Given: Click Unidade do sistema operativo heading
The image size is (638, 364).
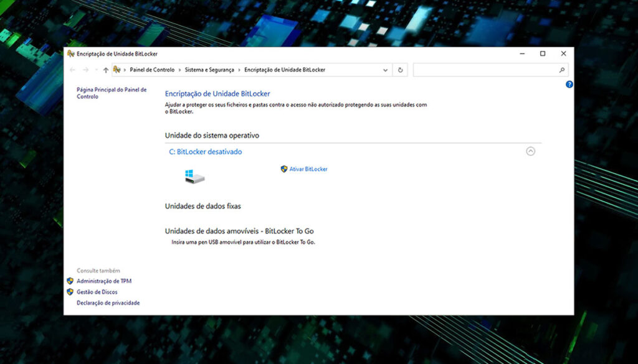Looking at the screenshot, I should (x=212, y=135).
